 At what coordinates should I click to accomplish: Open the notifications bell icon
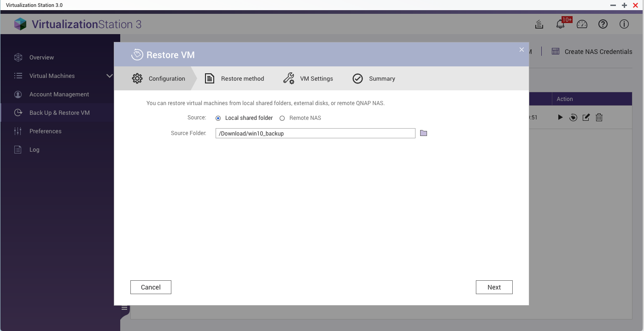tap(560, 24)
